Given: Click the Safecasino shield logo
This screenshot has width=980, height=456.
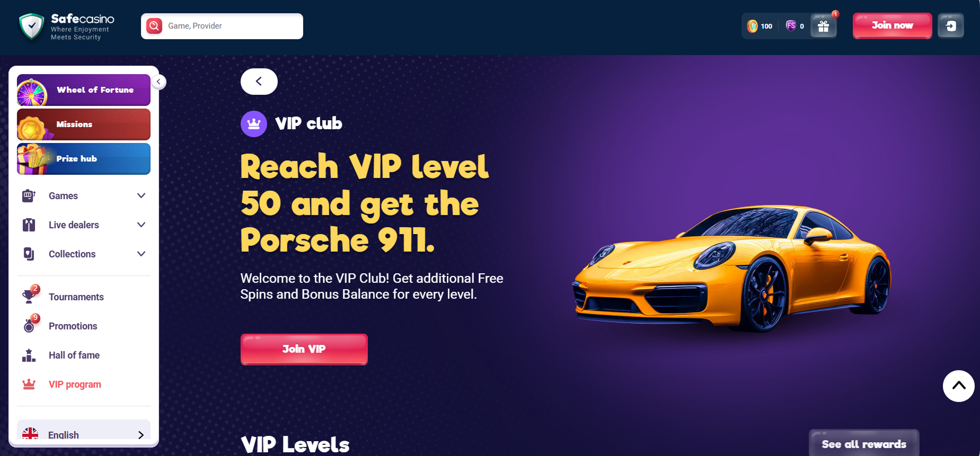Looking at the screenshot, I should (x=31, y=26).
